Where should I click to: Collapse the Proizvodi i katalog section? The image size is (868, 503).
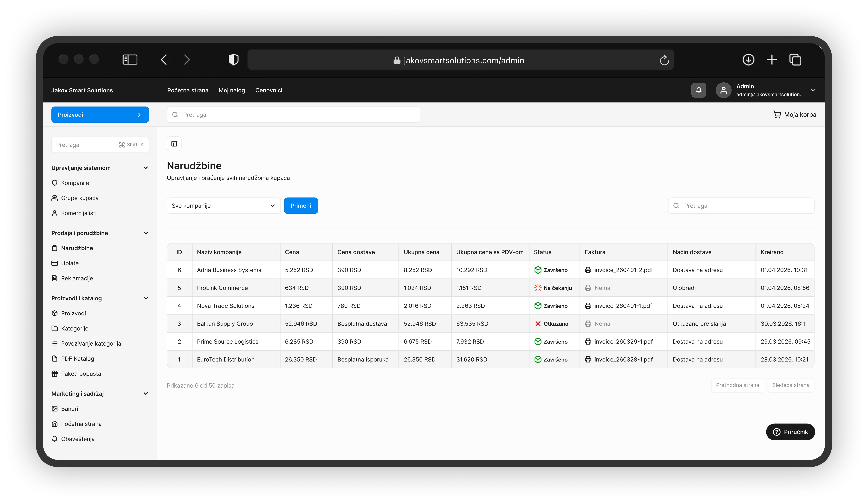pos(146,298)
